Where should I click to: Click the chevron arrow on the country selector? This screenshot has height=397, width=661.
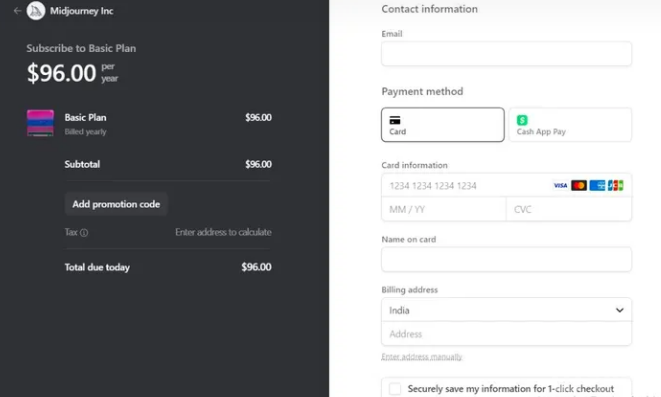(619, 310)
